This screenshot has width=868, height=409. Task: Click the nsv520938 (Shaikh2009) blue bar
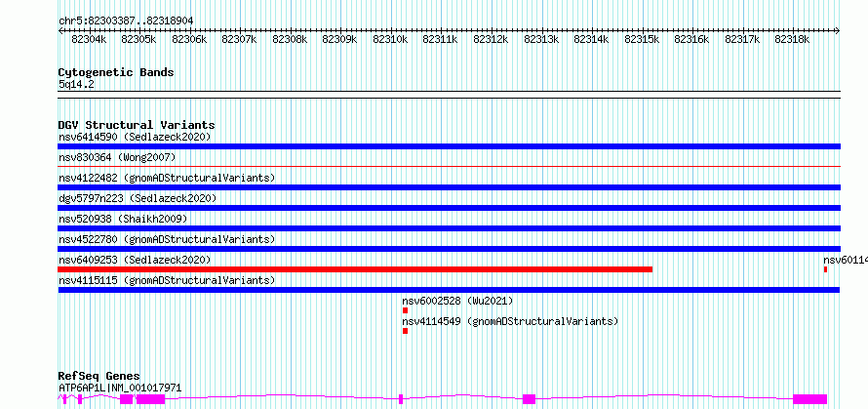[x=449, y=228]
